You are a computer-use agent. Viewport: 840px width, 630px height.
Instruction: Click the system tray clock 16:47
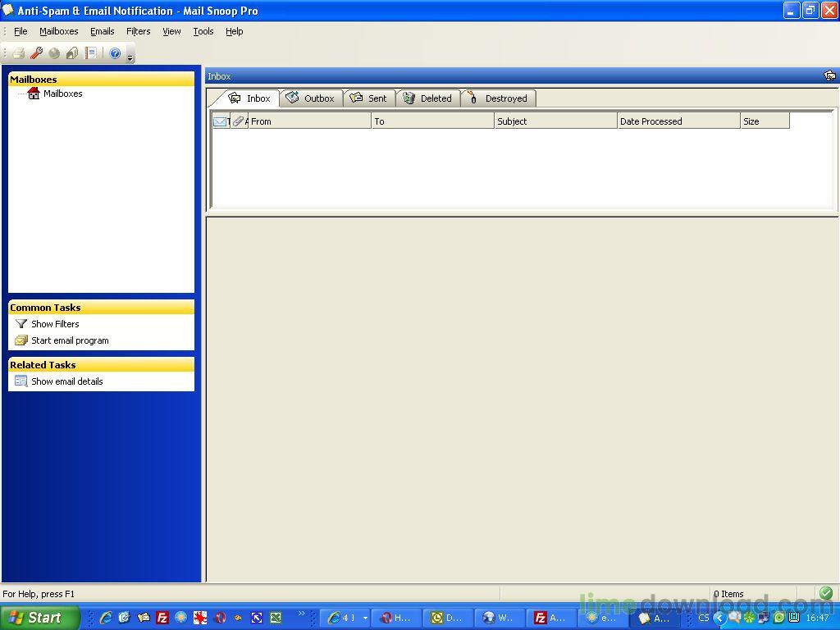pyautogui.click(x=818, y=619)
